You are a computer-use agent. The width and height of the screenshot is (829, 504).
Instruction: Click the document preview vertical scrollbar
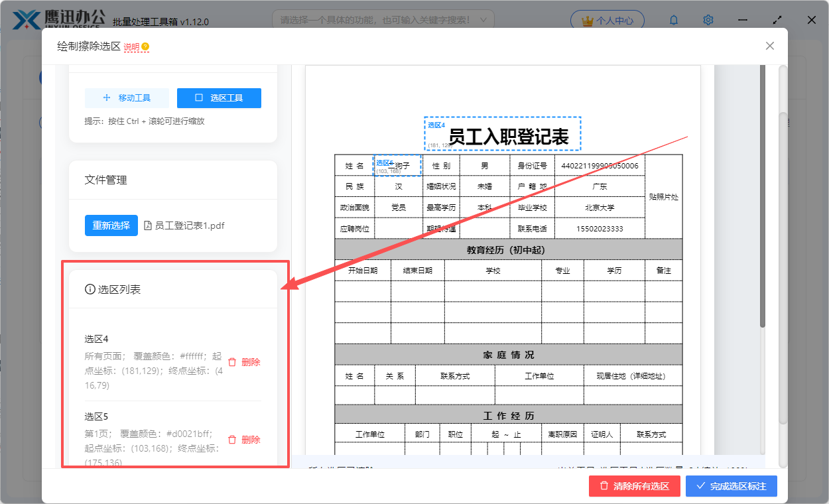(x=762, y=199)
